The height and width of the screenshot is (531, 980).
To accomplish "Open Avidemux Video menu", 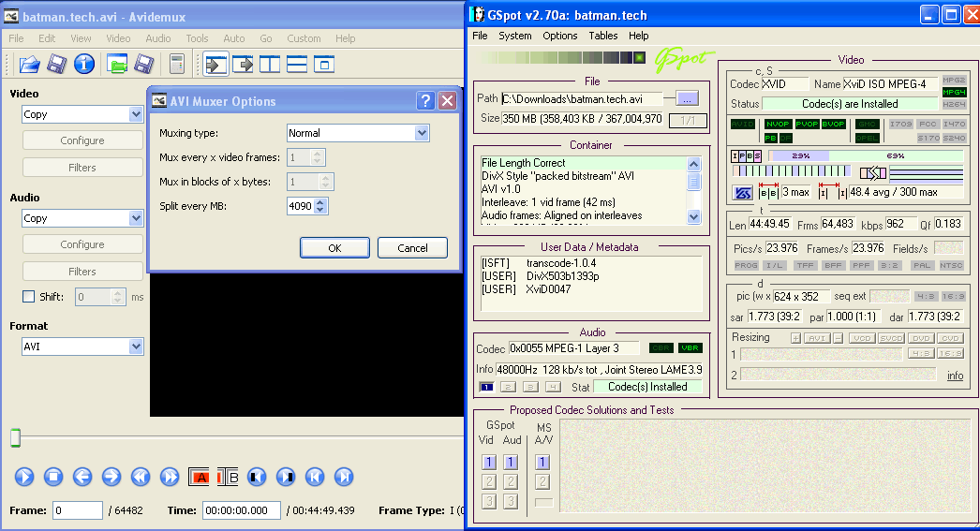I will [x=118, y=38].
